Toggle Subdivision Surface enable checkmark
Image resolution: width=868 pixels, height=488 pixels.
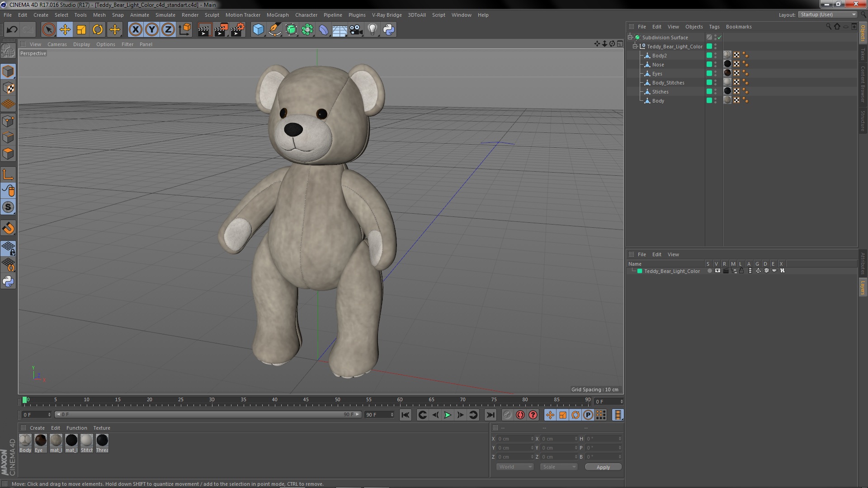(x=720, y=38)
